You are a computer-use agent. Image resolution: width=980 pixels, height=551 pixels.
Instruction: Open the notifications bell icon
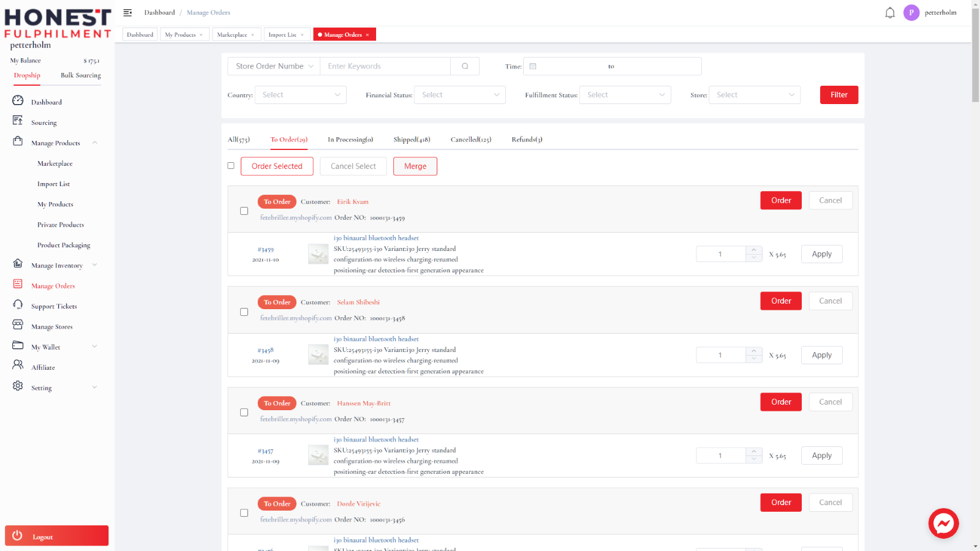click(890, 13)
